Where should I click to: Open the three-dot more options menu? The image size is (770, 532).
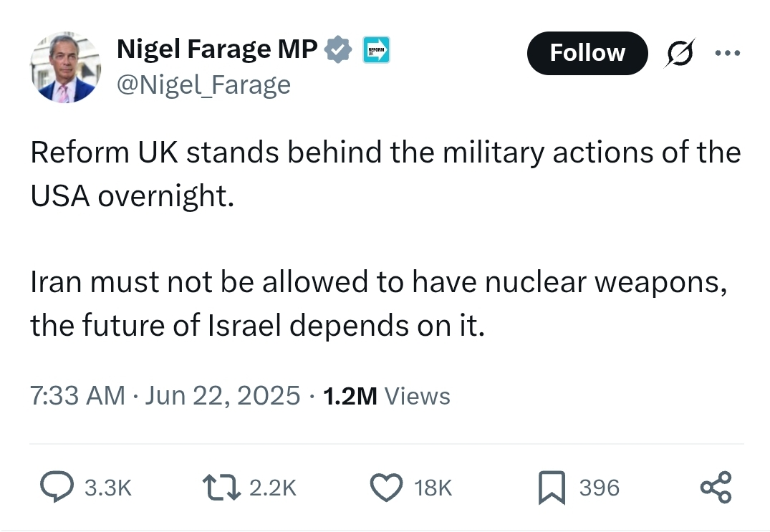(x=727, y=52)
